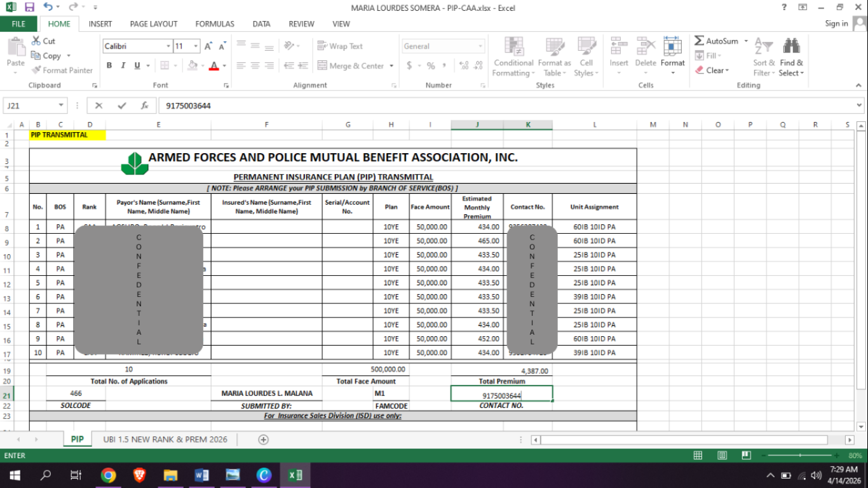The height and width of the screenshot is (488, 868).
Task: Apply the Accounting dollar number format
Action: click(x=409, y=65)
